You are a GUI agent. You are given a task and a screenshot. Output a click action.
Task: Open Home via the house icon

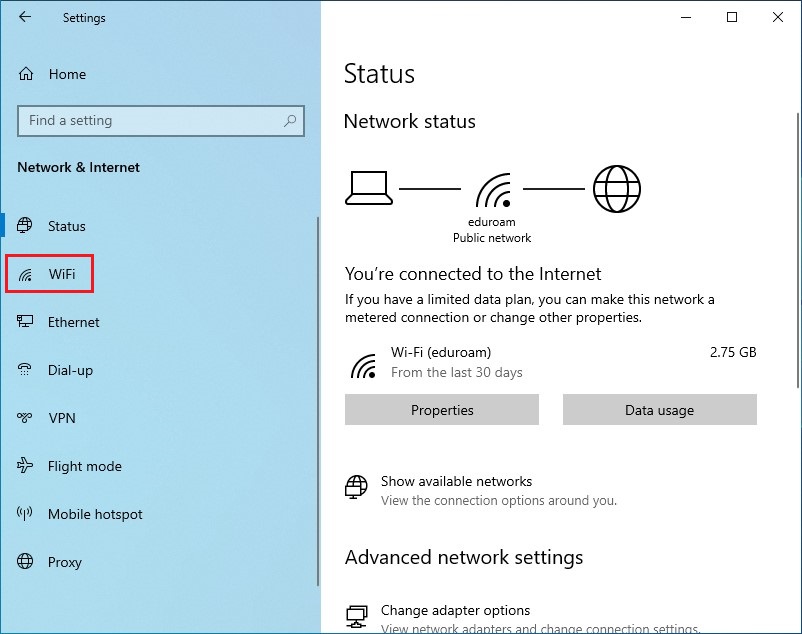26,74
